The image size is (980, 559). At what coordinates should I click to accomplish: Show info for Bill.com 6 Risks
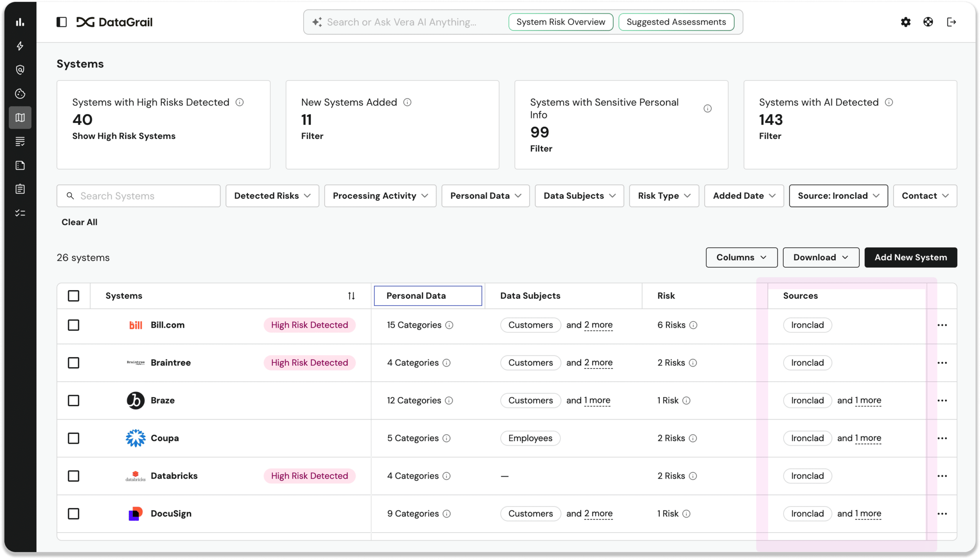tap(693, 325)
